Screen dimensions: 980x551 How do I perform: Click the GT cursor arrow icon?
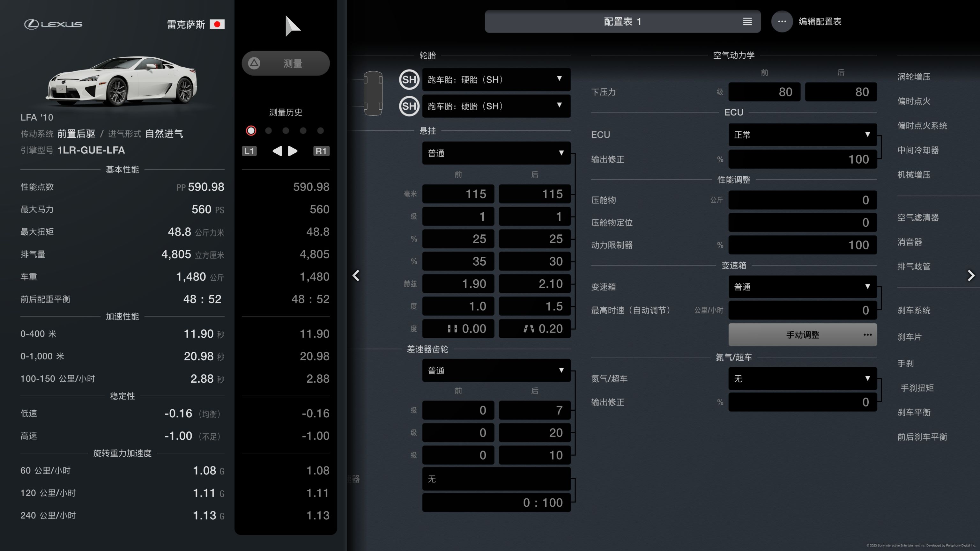coord(293,26)
